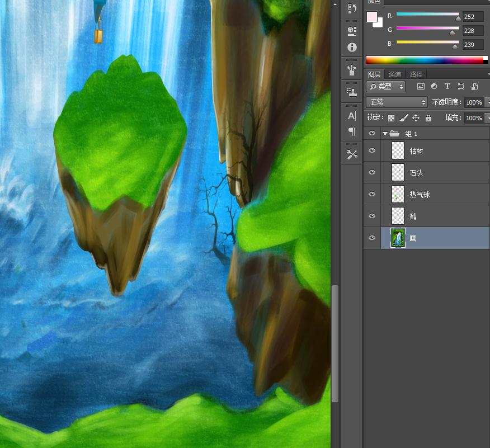
Task: Open the Paragraph panel icon
Action: [352, 131]
